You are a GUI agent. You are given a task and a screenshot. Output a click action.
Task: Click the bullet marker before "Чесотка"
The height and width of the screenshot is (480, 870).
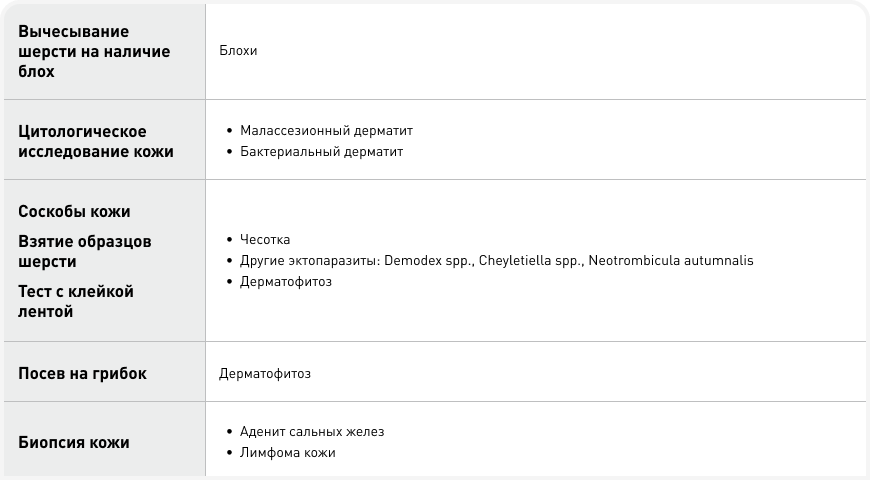click(x=230, y=240)
